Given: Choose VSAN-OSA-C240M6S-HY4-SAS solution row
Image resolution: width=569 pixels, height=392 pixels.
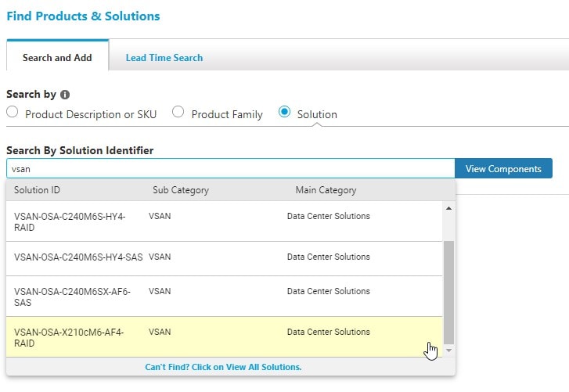Looking at the screenshot, I should coord(225,258).
